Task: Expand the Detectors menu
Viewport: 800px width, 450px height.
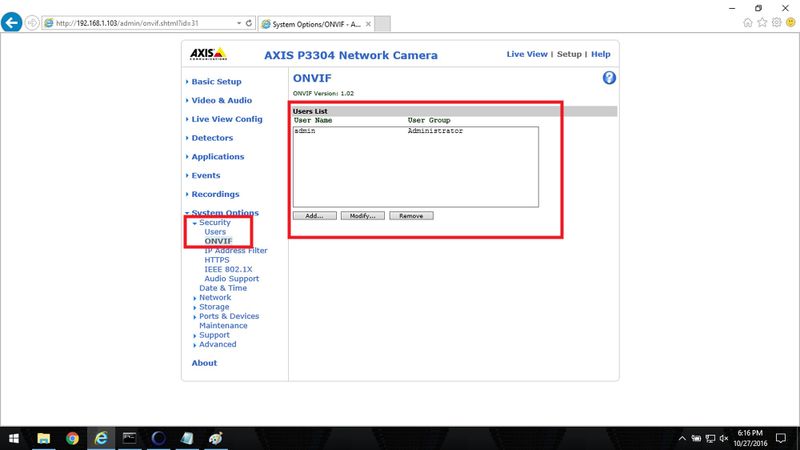Action: pyautogui.click(x=212, y=138)
